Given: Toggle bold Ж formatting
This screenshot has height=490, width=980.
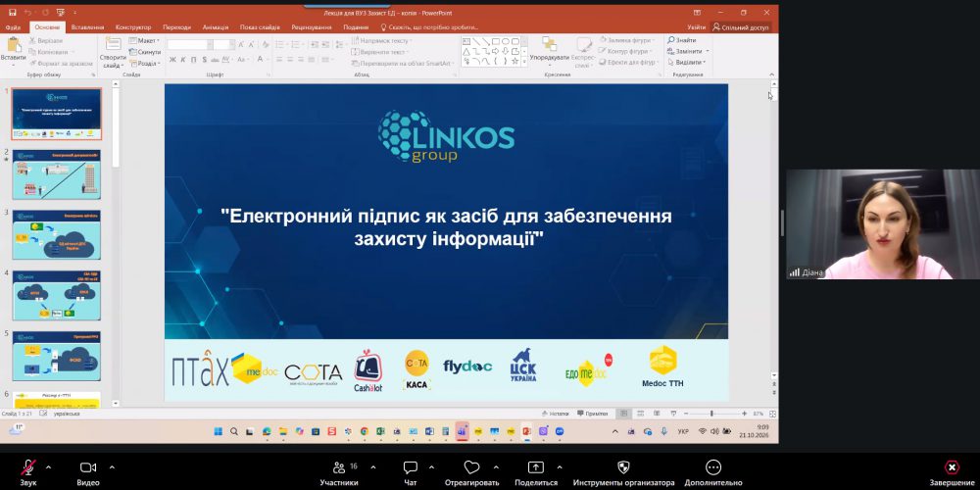Looking at the screenshot, I should (173, 60).
